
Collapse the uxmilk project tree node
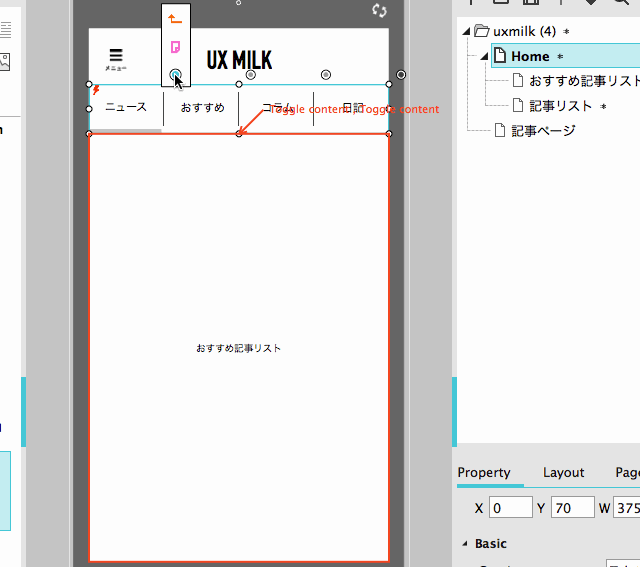pos(467,31)
